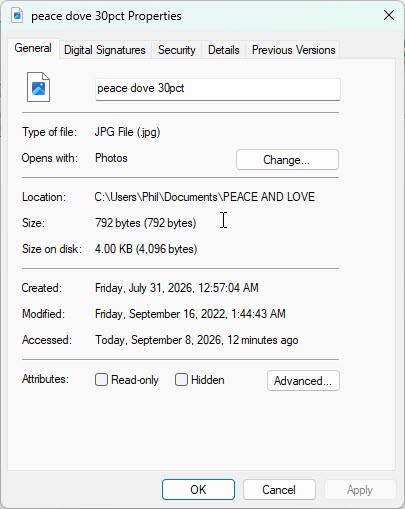
Task: Toggle the Hidden attribute checkbox
Action: (181, 380)
